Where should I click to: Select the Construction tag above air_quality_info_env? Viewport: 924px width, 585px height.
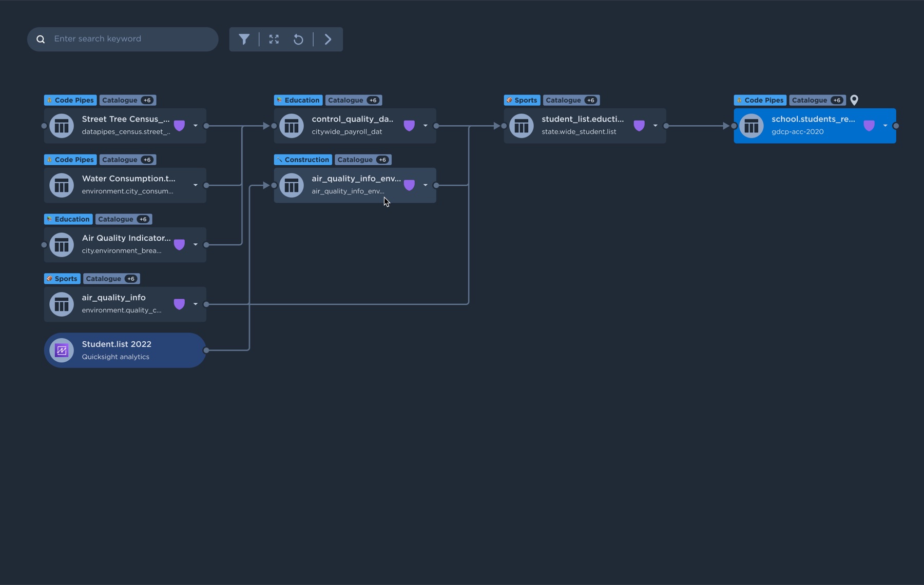point(303,160)
